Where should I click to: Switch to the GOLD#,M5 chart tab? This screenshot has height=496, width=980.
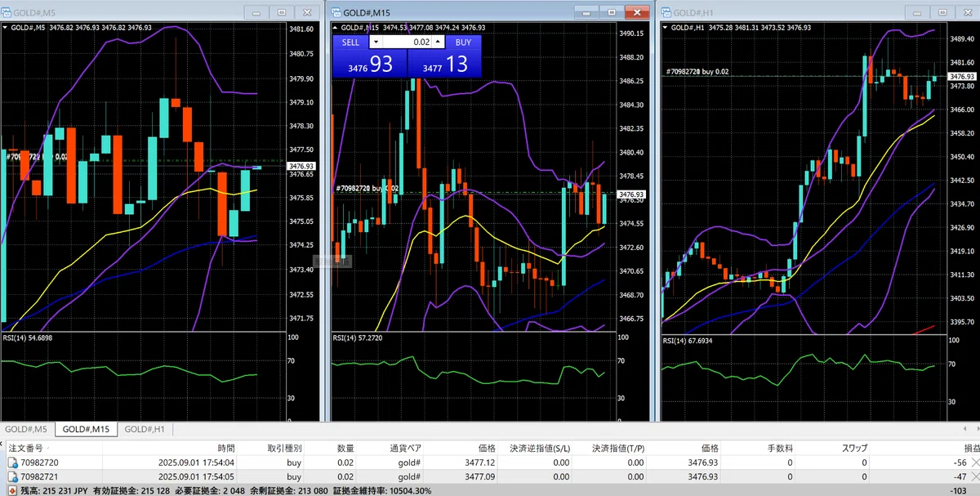[x=27, y=430]
